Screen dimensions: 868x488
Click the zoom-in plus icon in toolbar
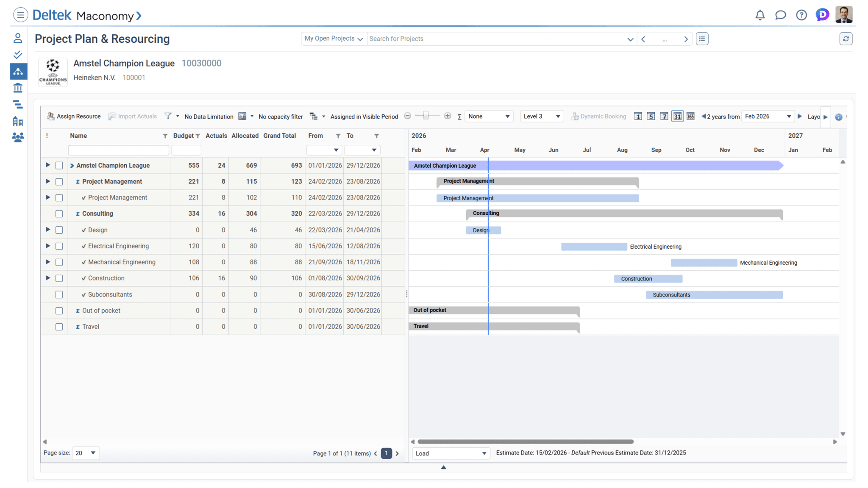coord(447,116)
